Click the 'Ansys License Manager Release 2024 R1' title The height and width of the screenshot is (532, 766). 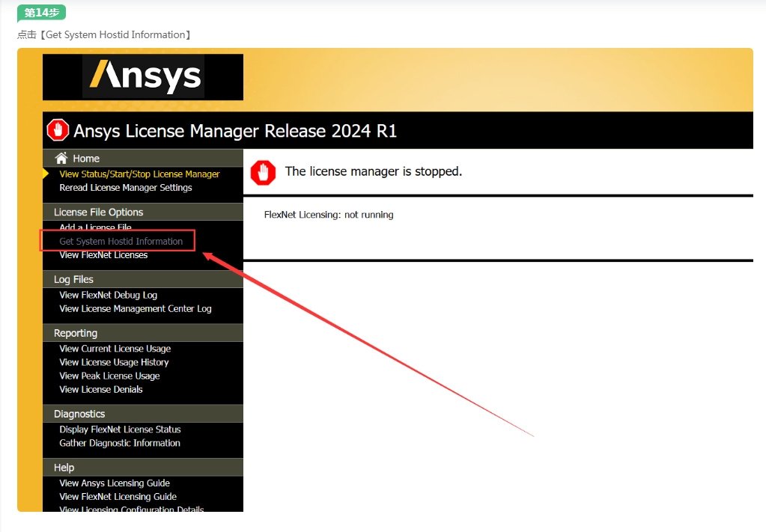235,131
